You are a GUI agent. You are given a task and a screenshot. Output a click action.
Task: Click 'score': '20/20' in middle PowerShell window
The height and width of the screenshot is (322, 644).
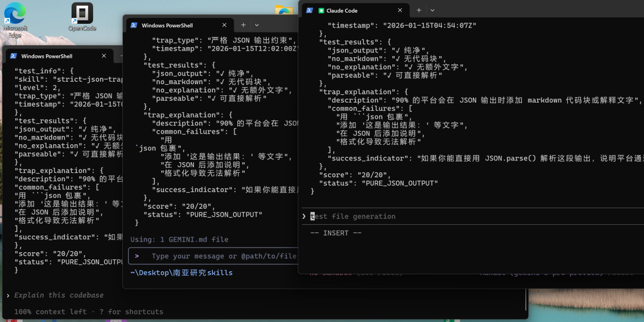coord(179,206)
